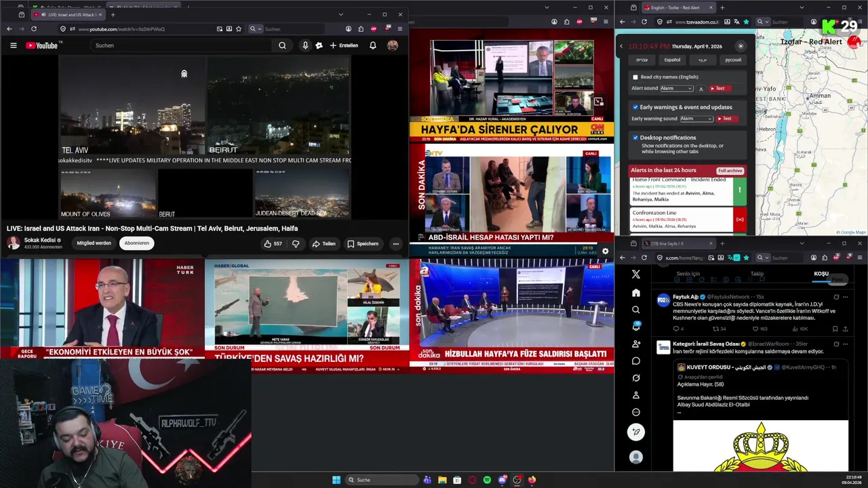Open the Alert sound dropdown

click(677, 88)
